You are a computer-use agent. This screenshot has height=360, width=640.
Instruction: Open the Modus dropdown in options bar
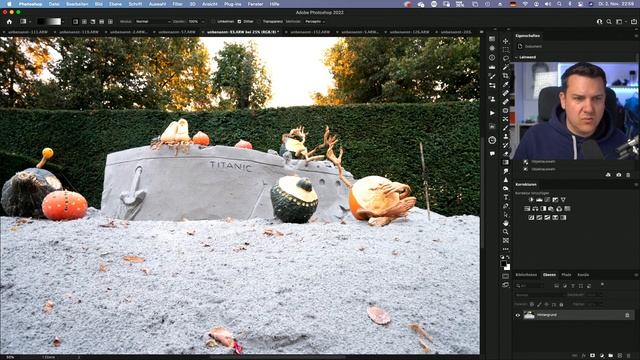point(153,21)
